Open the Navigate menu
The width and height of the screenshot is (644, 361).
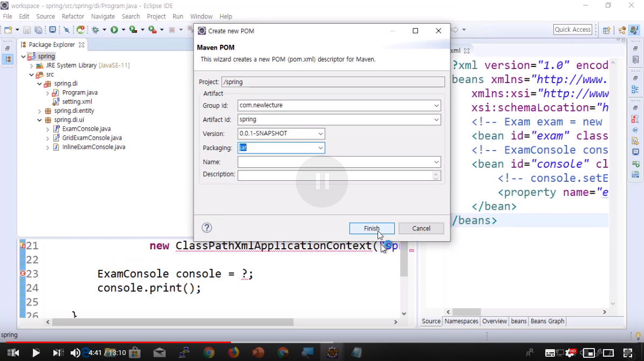pos(102,16)
